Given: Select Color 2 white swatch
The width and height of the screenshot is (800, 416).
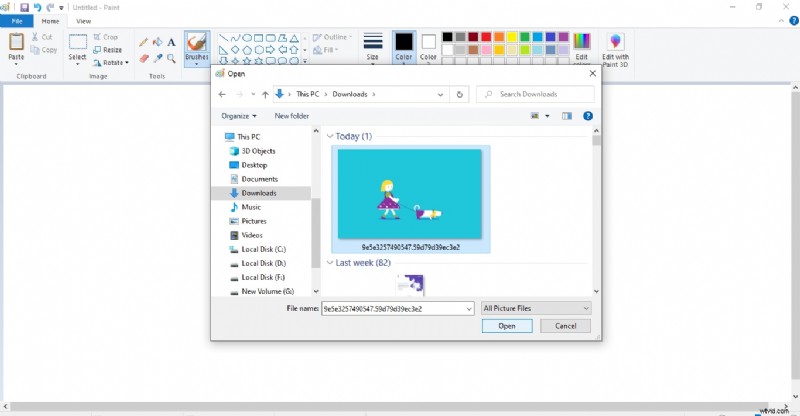Looking at the screenshot, I should click(428, 47).
